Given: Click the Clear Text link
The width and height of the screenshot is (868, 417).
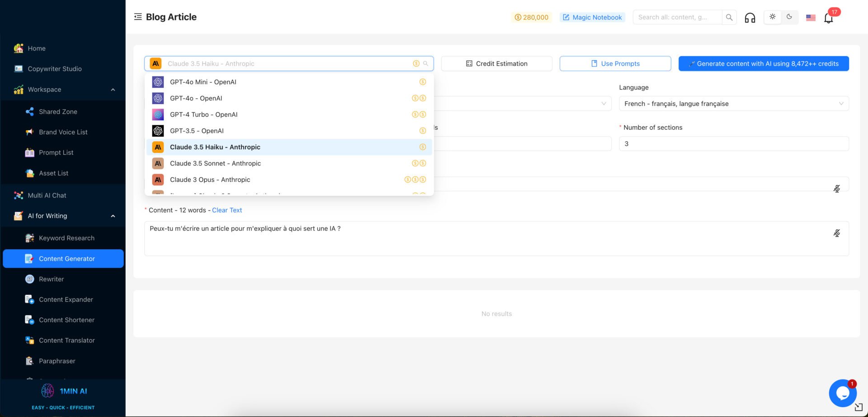Looking at the screenshot, I should [227, 210].
